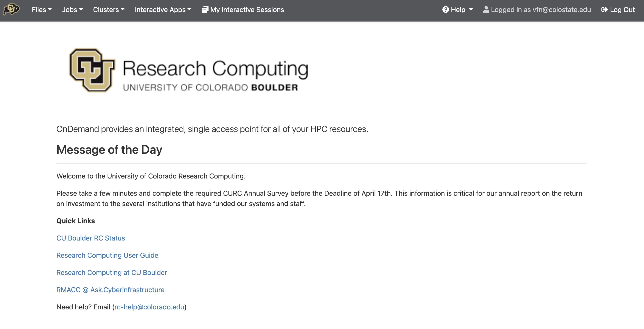Viewport: 644px width, 329px height.
Task: Expand the Interactive Apps menu
Action: click(x=163, y=9)
